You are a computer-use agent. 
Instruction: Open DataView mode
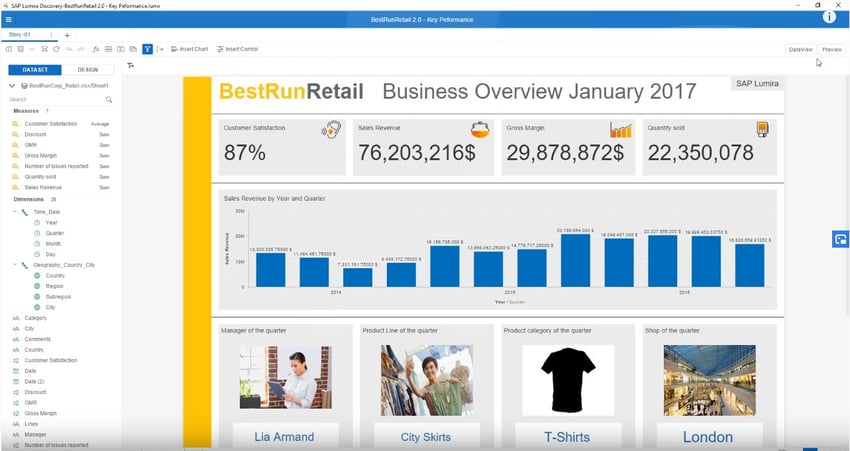(801, 49)
